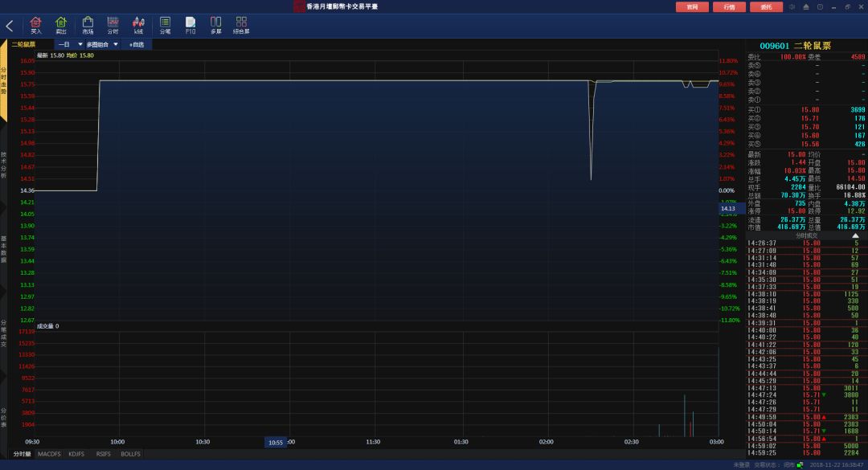Select the 二轮鼠票 stock name tab
Screen dimensions: 868x470
(23, 44)
